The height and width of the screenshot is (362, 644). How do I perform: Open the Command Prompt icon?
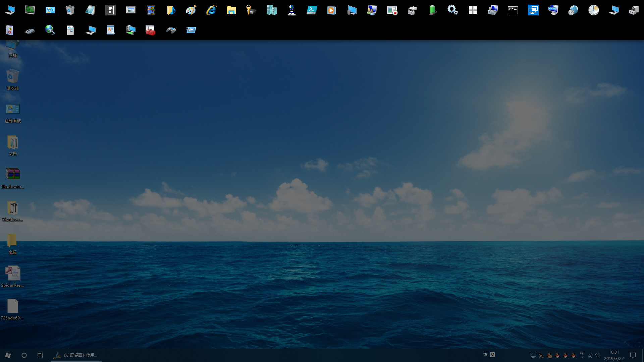point(513,10)
